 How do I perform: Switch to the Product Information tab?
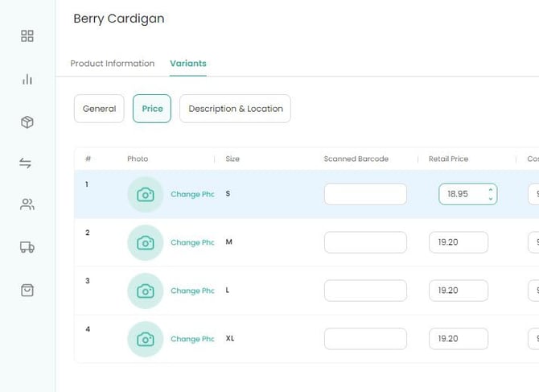113,64
